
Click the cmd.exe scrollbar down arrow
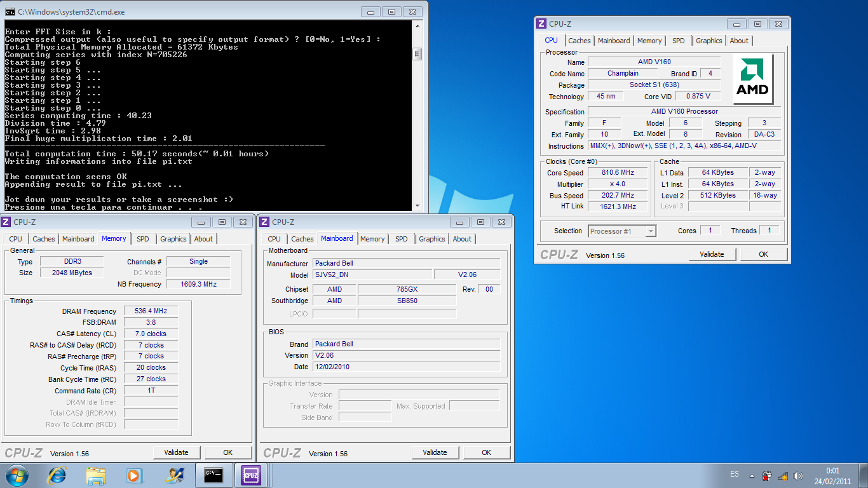pos(417,205)
